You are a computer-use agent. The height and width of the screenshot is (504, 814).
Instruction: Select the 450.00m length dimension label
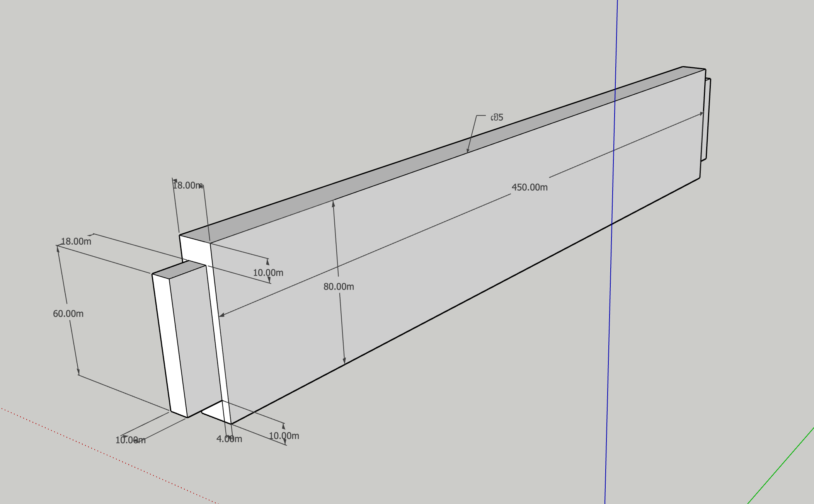pyautogui.click(x=529, y=187)
